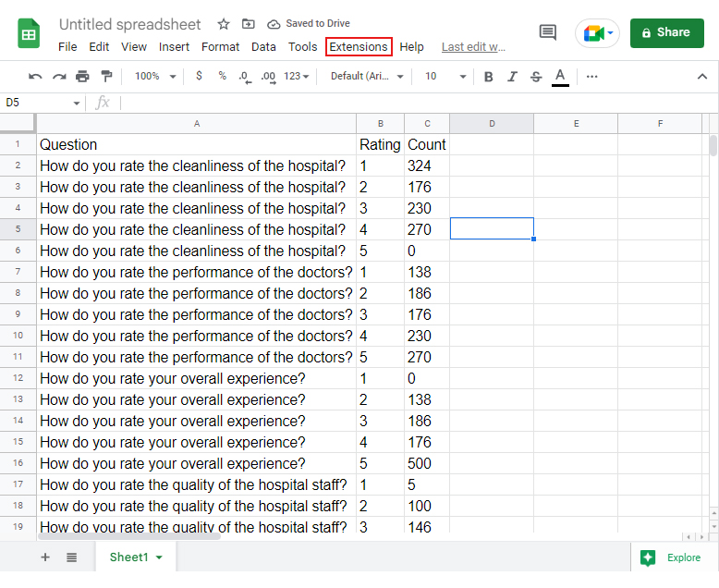Open the font size 10 dropdown

tap(445, 77)
